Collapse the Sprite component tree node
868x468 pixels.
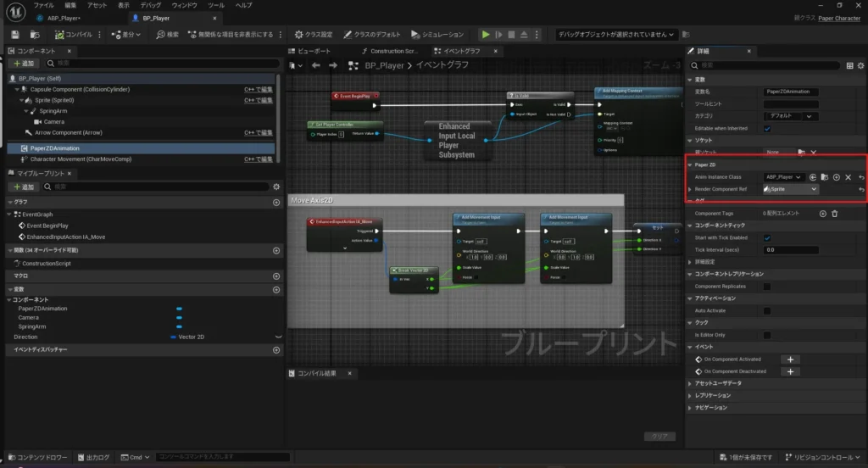pos(21,100)
